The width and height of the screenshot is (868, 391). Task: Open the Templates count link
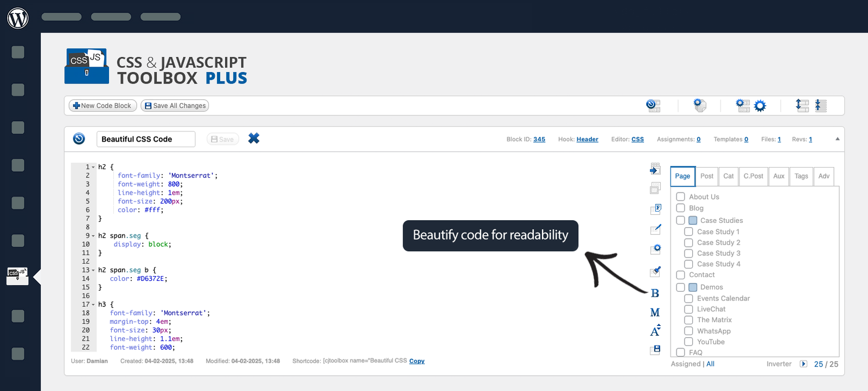746,139
